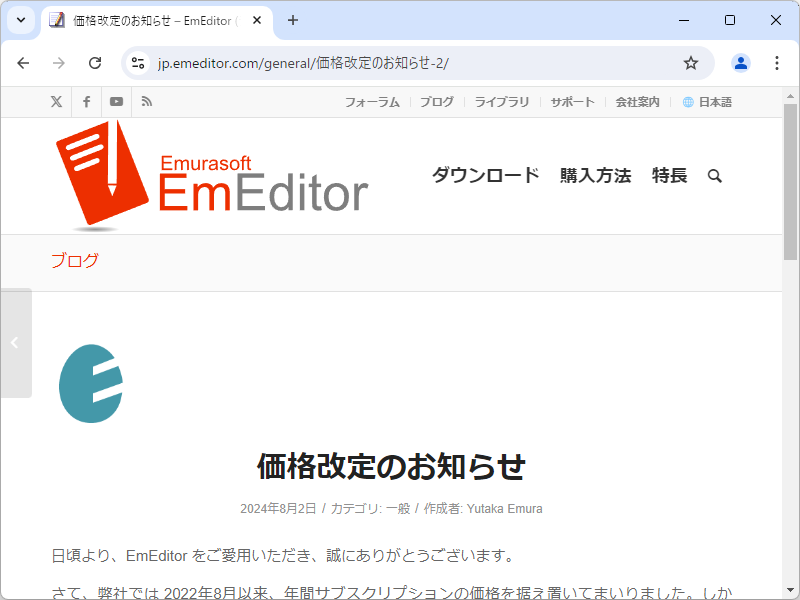The image size is (800, 600).
Task: Switch to the Chrome profile account
Action: point(740,62)
